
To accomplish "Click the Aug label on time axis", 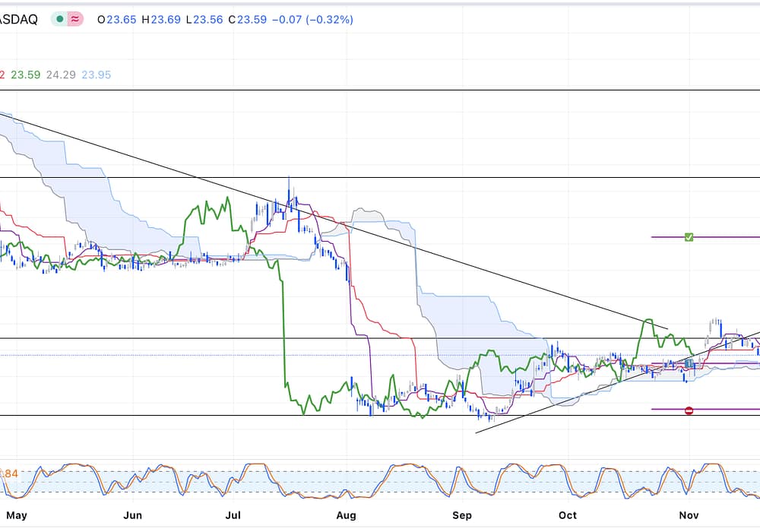I will pos(346,515).
